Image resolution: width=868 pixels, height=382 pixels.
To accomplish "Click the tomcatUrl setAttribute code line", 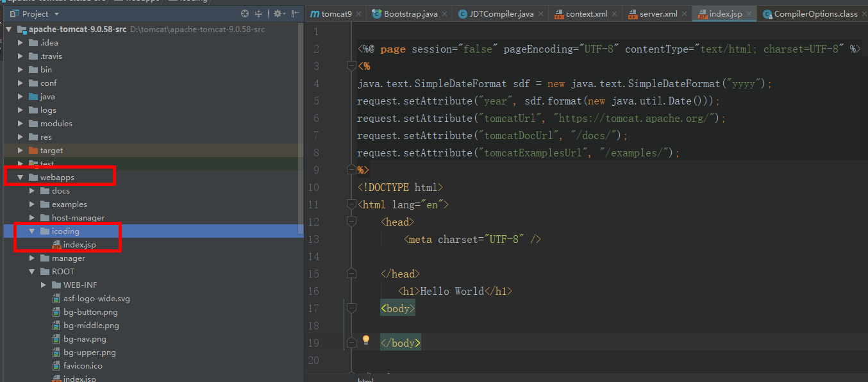I will (542, 118).
